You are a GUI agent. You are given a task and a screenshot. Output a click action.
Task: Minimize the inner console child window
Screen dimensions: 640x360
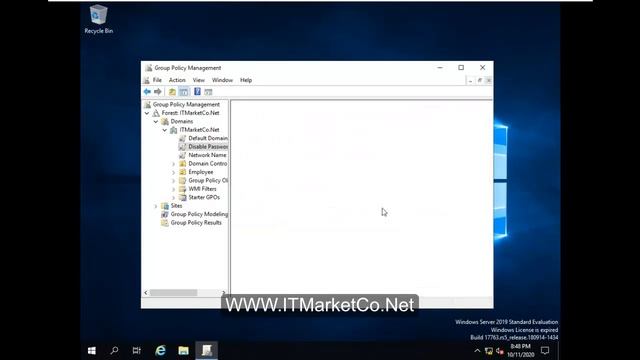pyautogui.click(x=471, y=80)
